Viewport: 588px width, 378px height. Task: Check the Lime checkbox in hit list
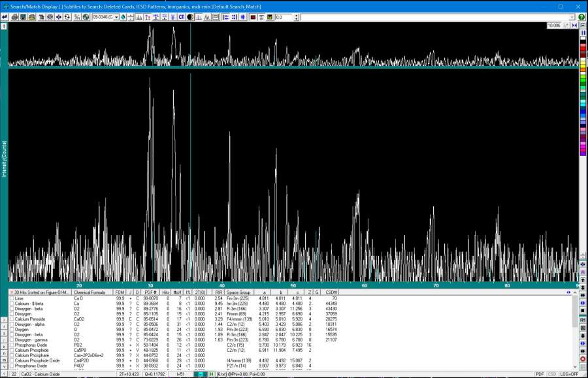[12, 298]
